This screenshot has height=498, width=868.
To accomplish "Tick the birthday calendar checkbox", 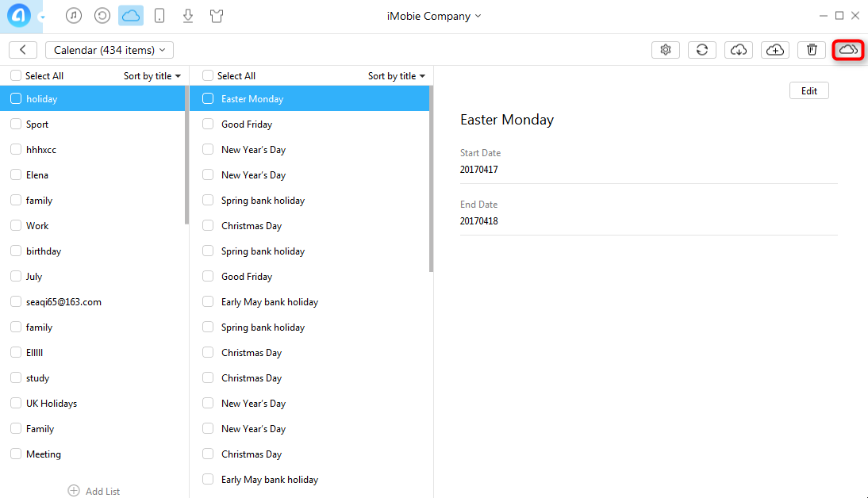I will (x=16, y=251).
